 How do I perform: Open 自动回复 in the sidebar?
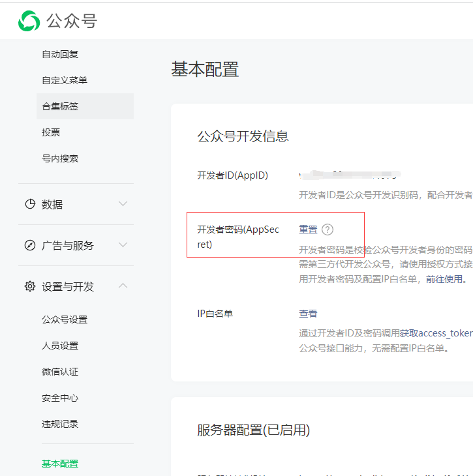60,54
